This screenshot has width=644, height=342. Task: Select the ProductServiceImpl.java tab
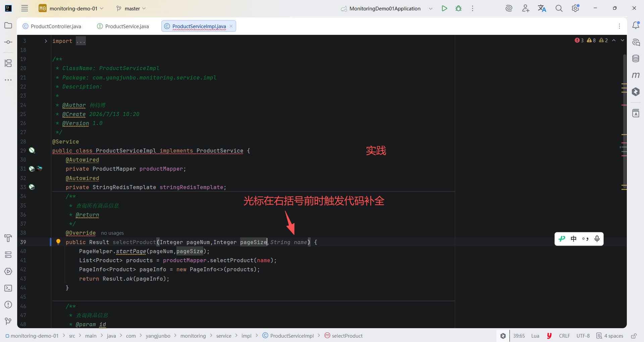(x=199, y=26)
